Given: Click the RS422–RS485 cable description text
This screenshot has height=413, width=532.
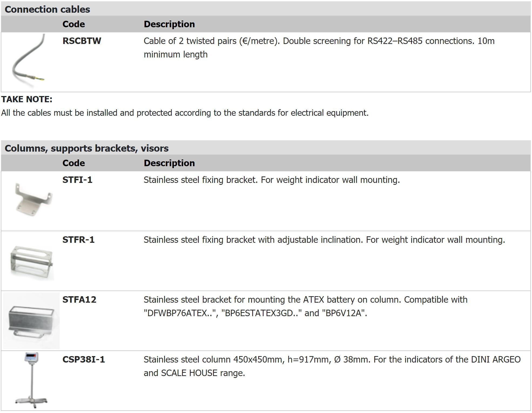Looking at the screenshot, I should 319,48.
